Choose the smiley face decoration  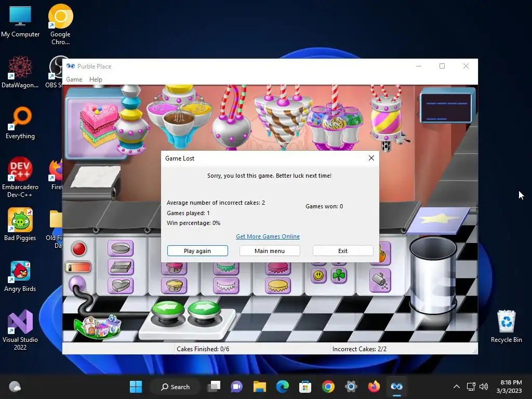318,275
